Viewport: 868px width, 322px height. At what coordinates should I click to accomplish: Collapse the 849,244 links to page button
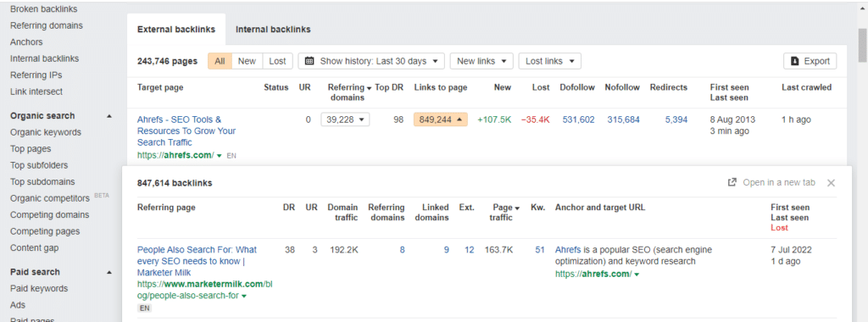pyautogui.click(x=441, y=119)
